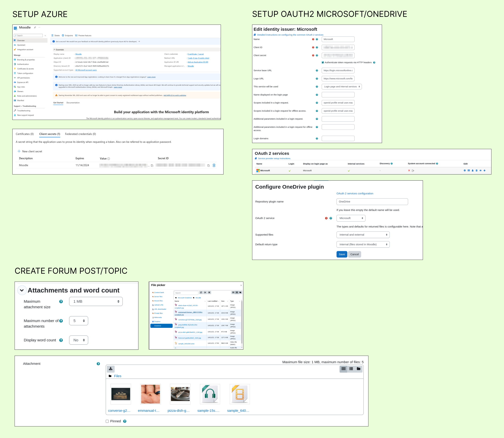Viewport: 504px width, 438px height.
Task: Click the Discovery column help icon
Action: point(392,164)
